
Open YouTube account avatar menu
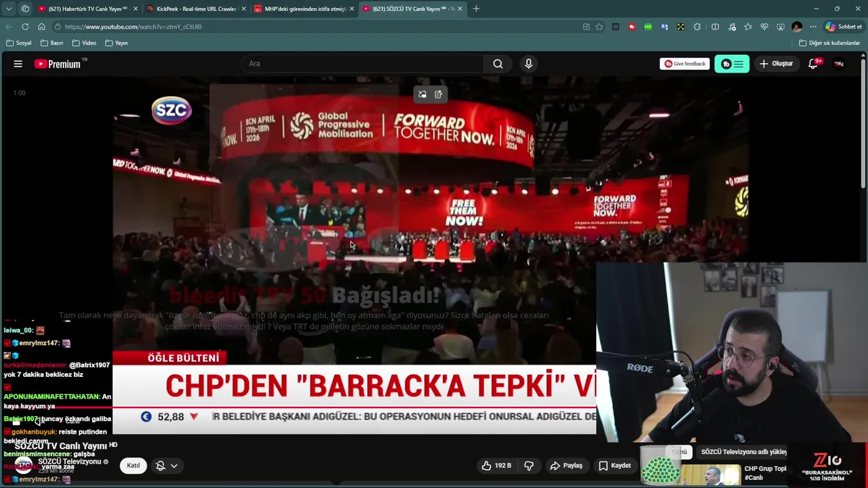coord(839,64)
